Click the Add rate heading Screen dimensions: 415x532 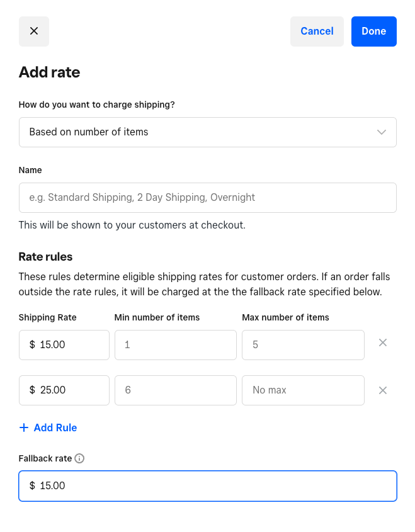coord(49,72)
